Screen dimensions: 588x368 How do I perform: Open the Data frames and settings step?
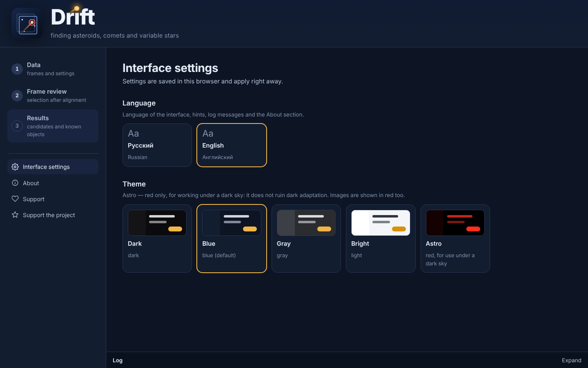click(x=53, y=69)
